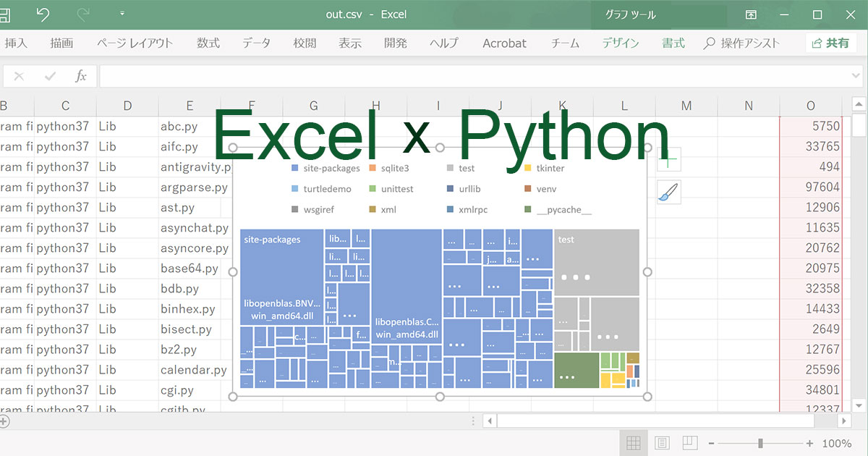Click the 共有 share button

[x=831, y=43]
